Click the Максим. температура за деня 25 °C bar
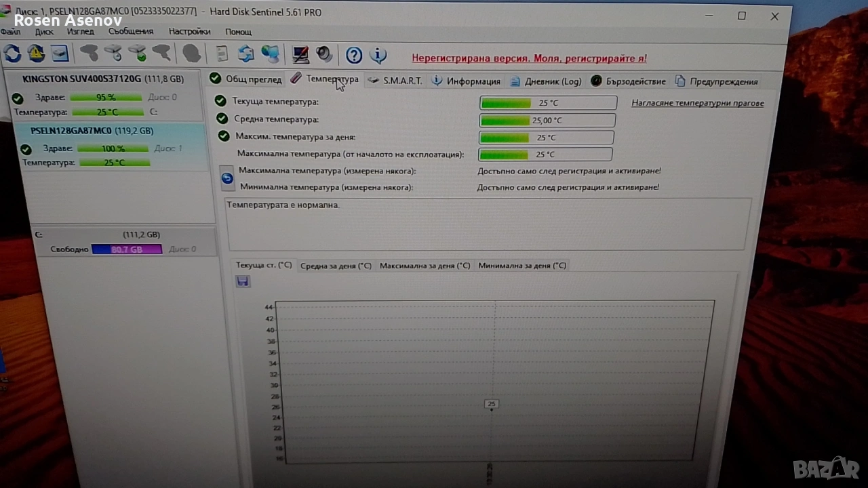This screenshot has height=488, width=868. (x=546, y=138)
